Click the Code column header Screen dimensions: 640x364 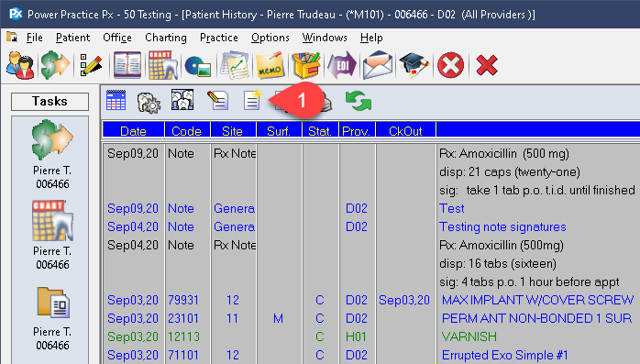tap(187, 130)
